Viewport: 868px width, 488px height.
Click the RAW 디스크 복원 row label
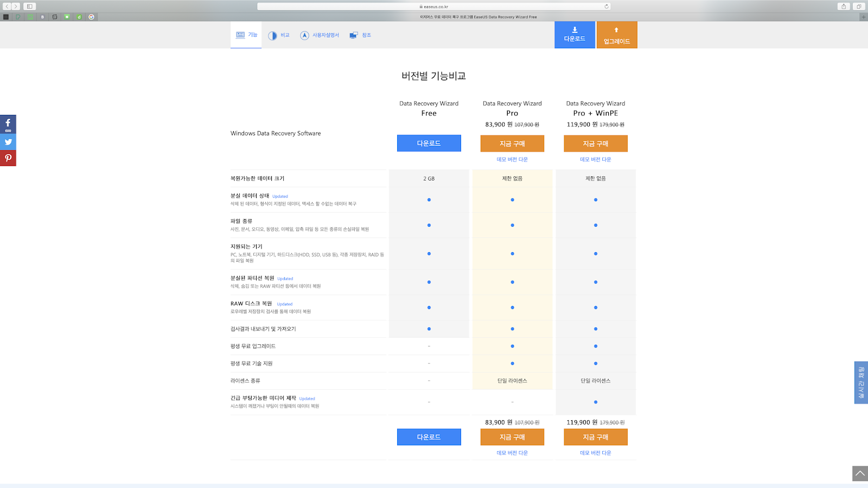[x=251, y=304]
